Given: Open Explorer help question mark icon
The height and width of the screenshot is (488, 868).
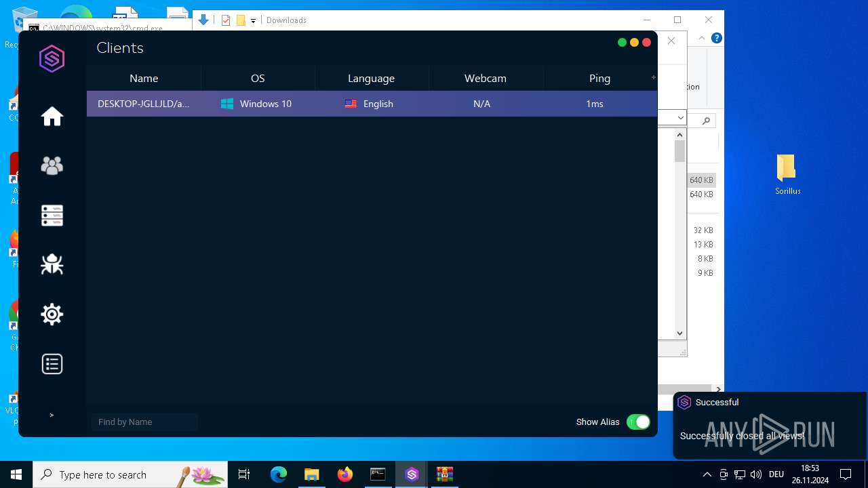Looking at the screenshot, I should (716, 39).
